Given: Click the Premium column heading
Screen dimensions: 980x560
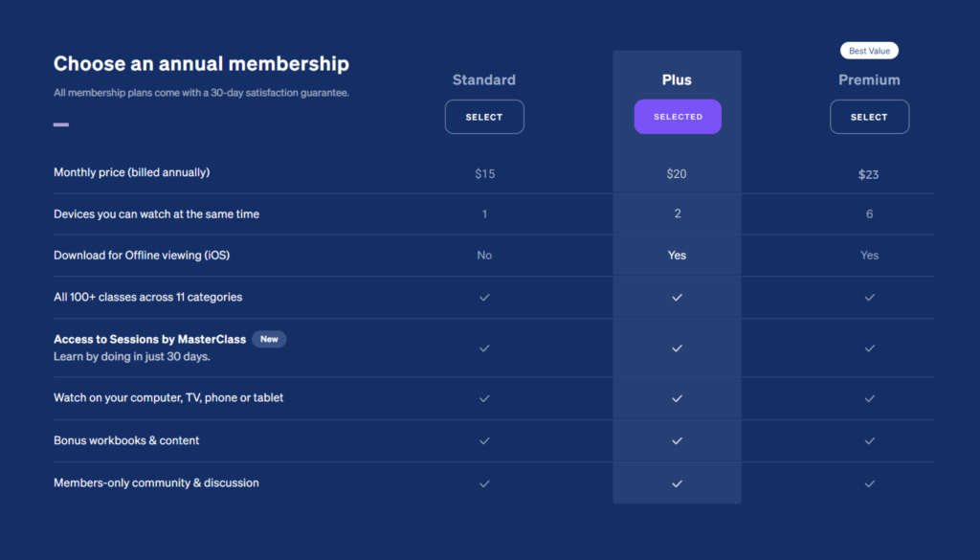Looking at the screenshot, I should click(x=869, y=80).
